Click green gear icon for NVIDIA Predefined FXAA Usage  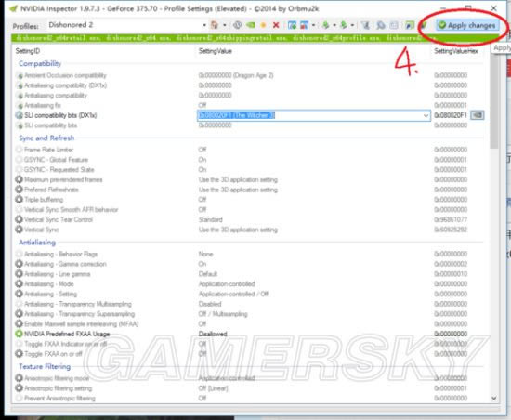(19, 334)
